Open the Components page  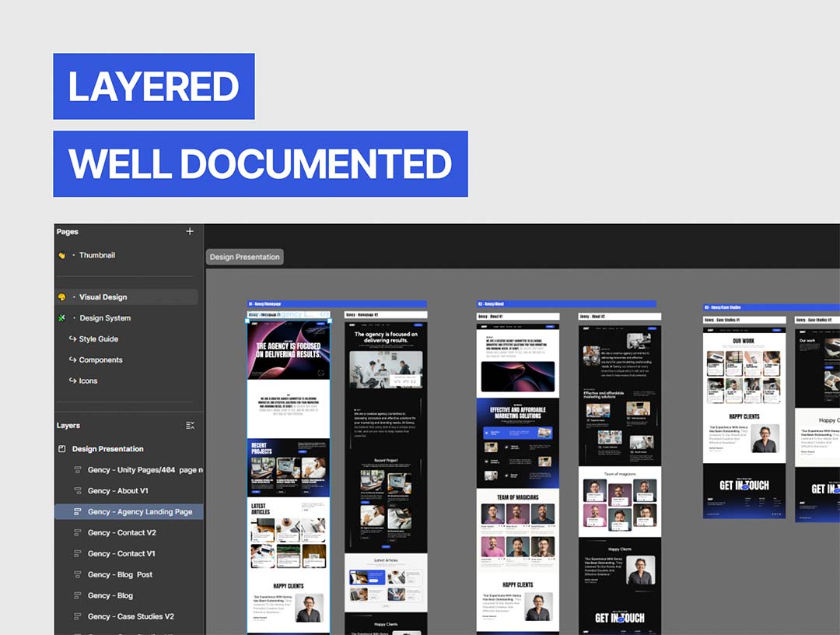[100, 360]
